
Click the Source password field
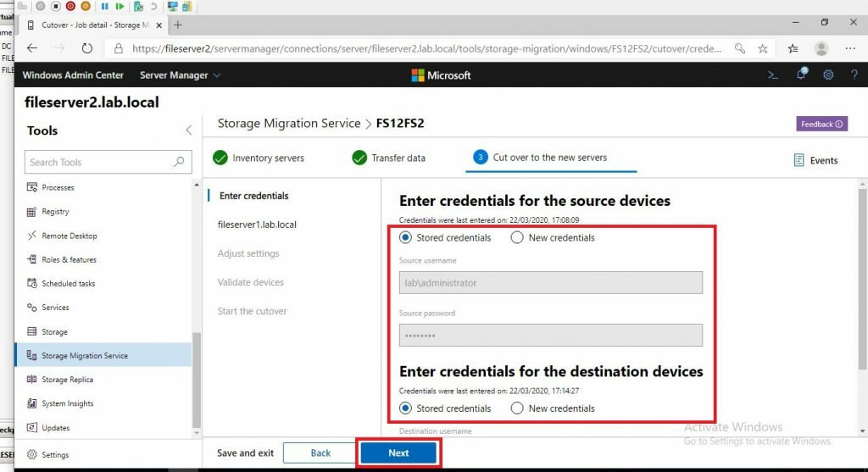click(x=550, y=336)
